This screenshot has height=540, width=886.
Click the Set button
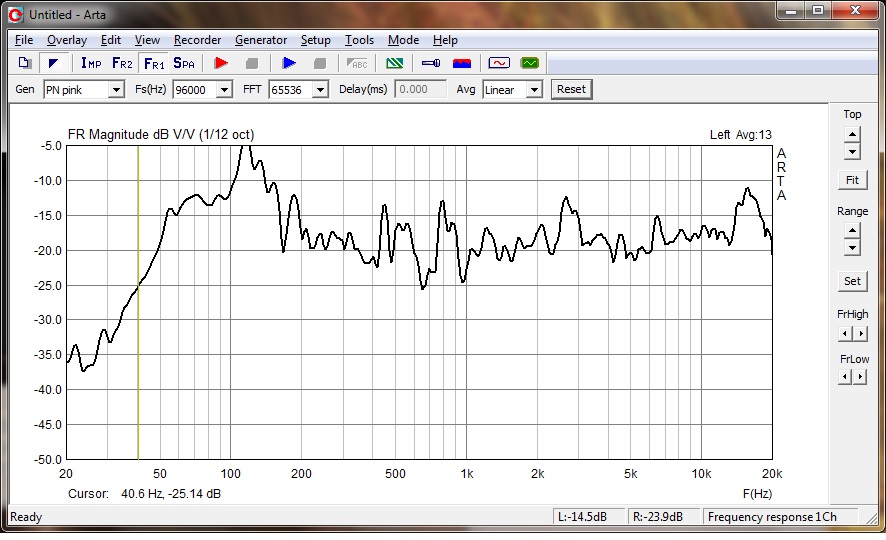[852, 281]
